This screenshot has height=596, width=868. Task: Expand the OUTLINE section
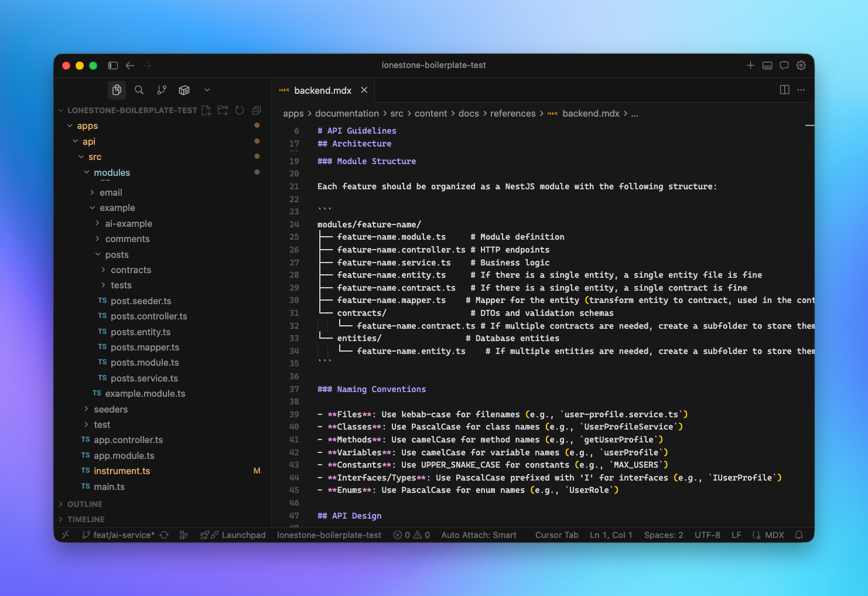click(x=84, y=504)
